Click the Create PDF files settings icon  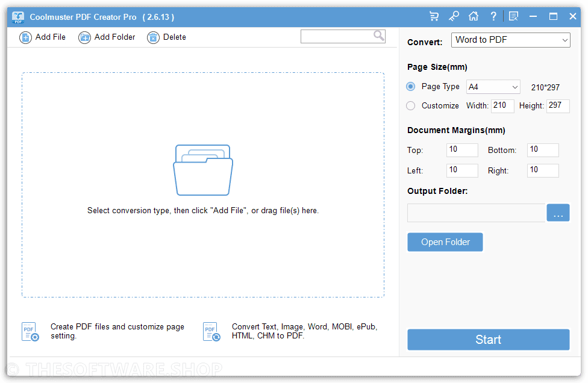[30, 332]
